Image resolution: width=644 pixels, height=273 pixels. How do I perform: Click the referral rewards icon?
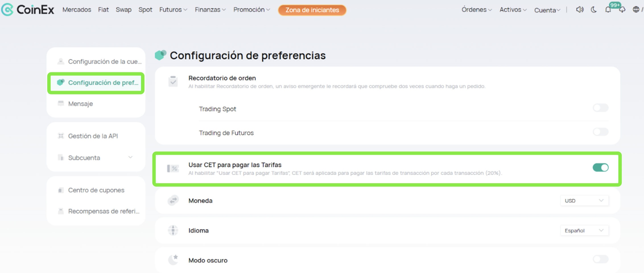click(x=61, y=211)
